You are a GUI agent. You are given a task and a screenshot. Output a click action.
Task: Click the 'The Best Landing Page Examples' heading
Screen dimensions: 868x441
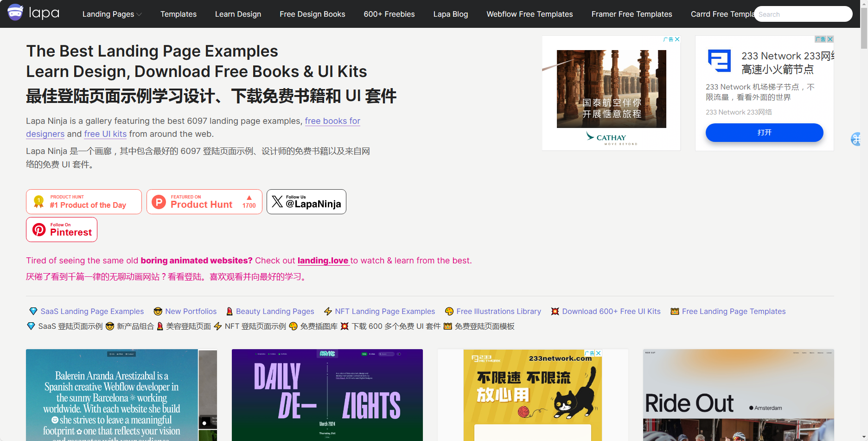click(152, 51)
